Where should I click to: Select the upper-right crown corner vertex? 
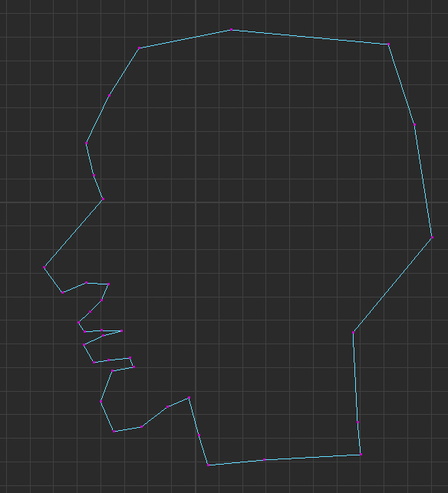tap(388, 44)
